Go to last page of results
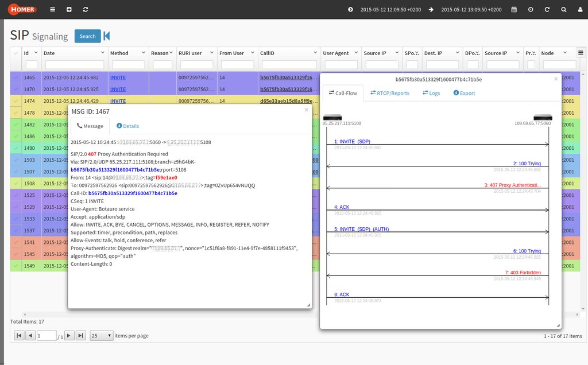The width and height of the screenshot is (588, 365). [x=80, y=335]
